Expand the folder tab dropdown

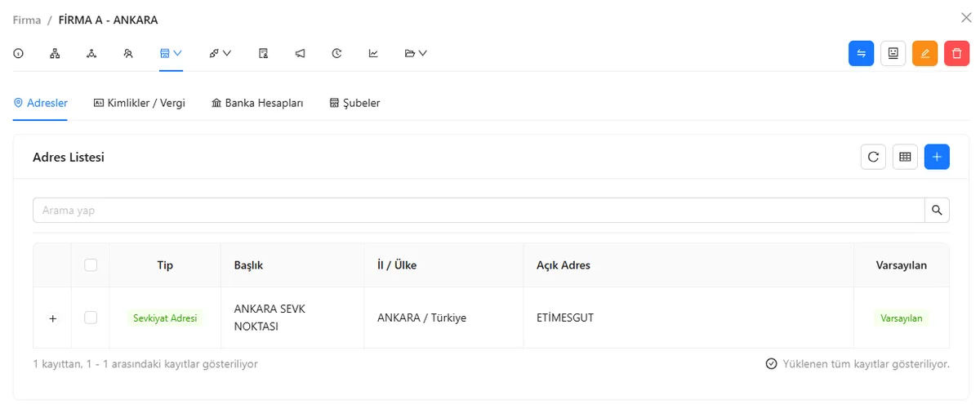tap(416, 53)
